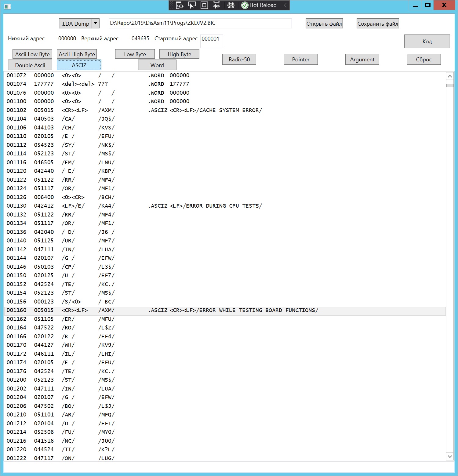Click the Track Focused Element icon
The width and height of the screenshot is (458, 476).
click(x=216, y=5)
